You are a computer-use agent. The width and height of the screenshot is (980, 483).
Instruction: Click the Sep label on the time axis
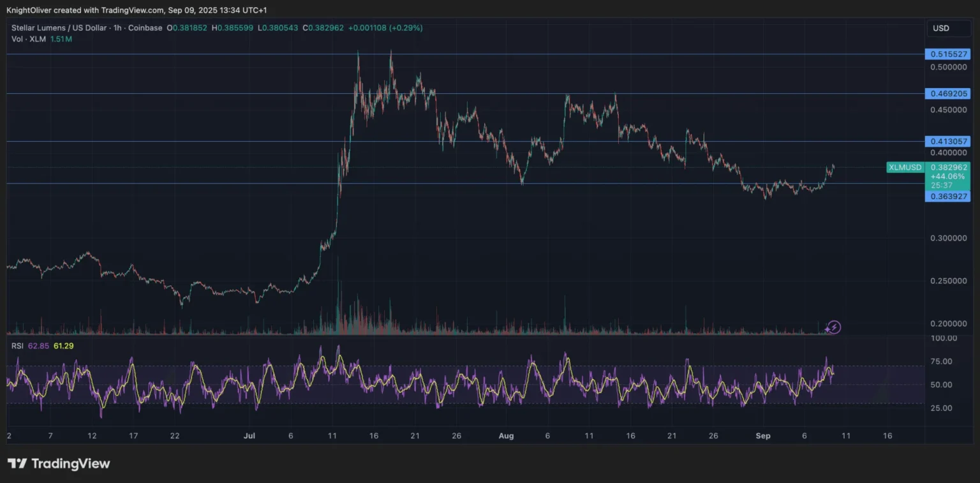point(763,436)
